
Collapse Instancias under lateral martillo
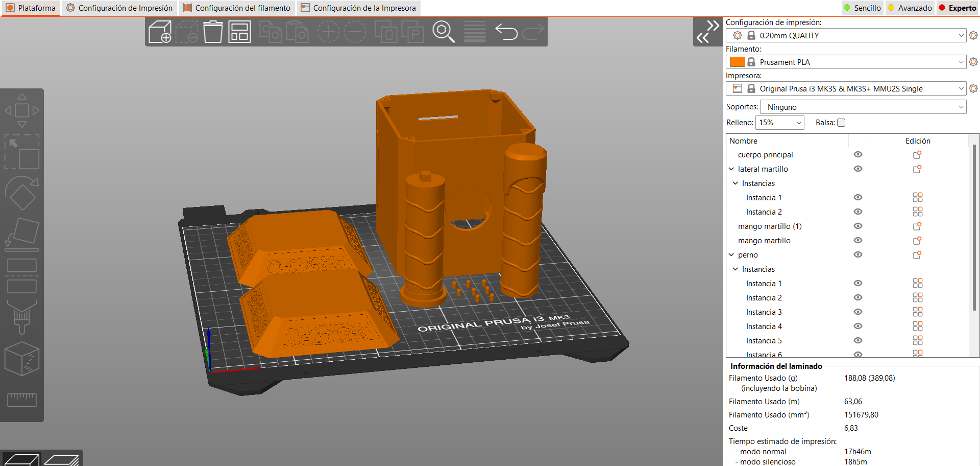(736, 183)
